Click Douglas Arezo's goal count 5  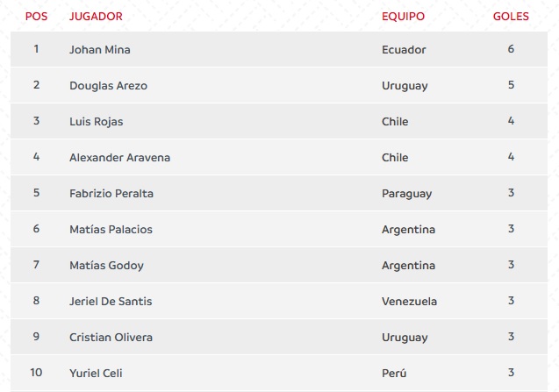click(511, 86)
